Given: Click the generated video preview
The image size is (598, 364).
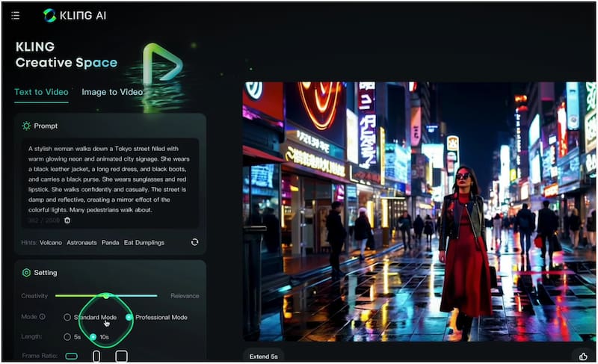Looking at the screenshot, I should coord(419,212).
